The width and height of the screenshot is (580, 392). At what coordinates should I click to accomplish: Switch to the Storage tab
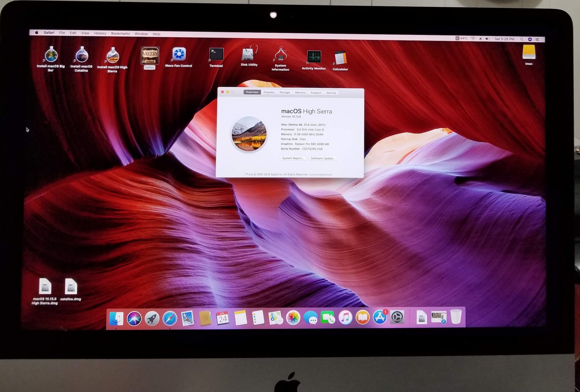[285, 92]
